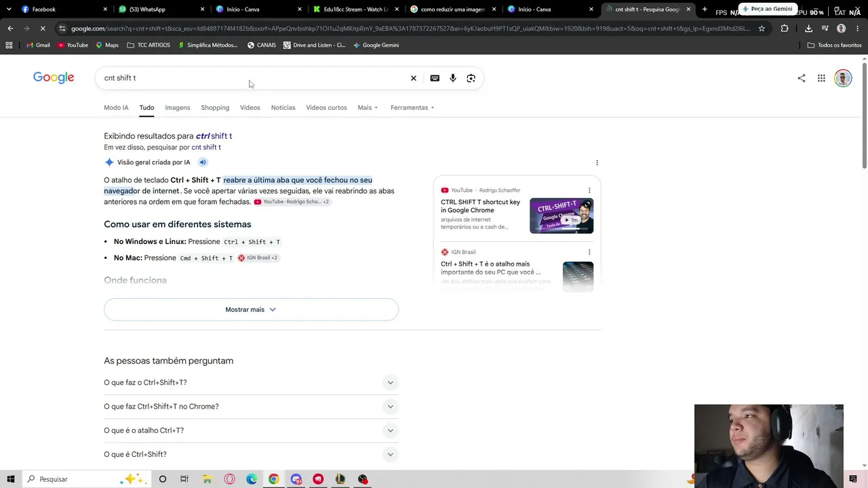868x488 pixels.
Task: Search instead for 'cnt shift t'
Action: [x=206, y=147]
